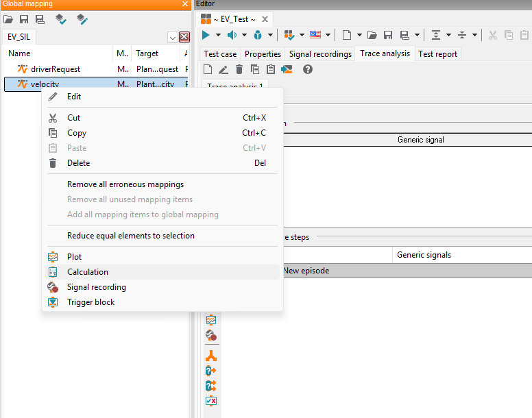Select Reduce equal elements to selection
Image resolution: width=532 pixels, height=418 pixels.
point(162,236)
